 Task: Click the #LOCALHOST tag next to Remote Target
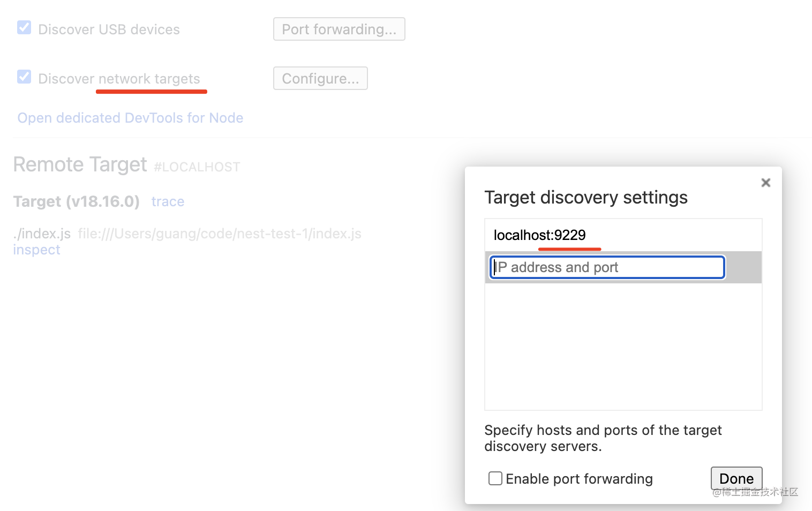(197, 167)
